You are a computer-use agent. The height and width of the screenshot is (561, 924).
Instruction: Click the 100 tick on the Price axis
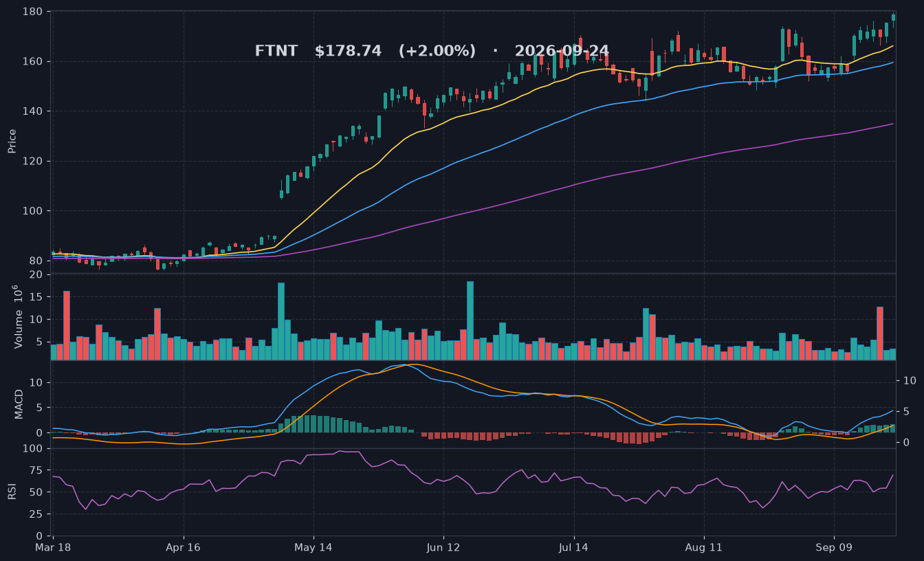34,211
